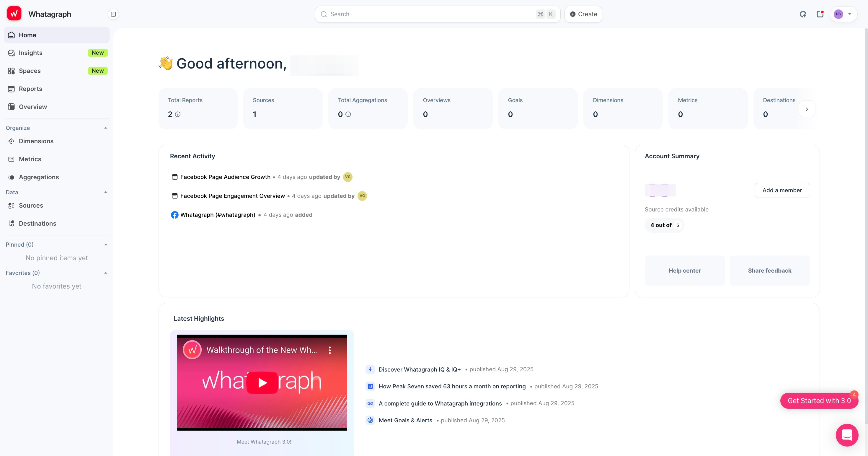
Task: Toggle the sidebar collapse button
Action: coord(113,14)
